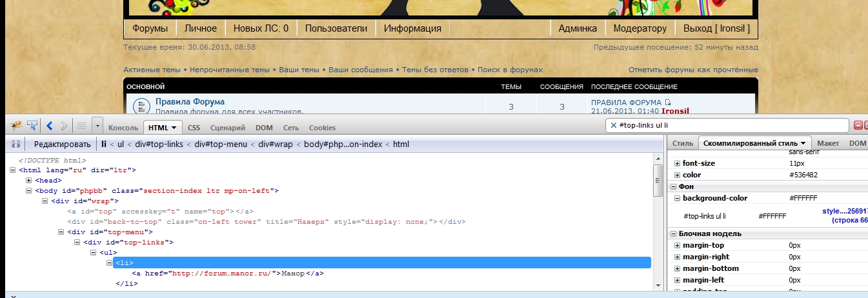Open the Непрочитанные темы link
Image resolution: width=868 pixels, height=298 pixels.
229,70
